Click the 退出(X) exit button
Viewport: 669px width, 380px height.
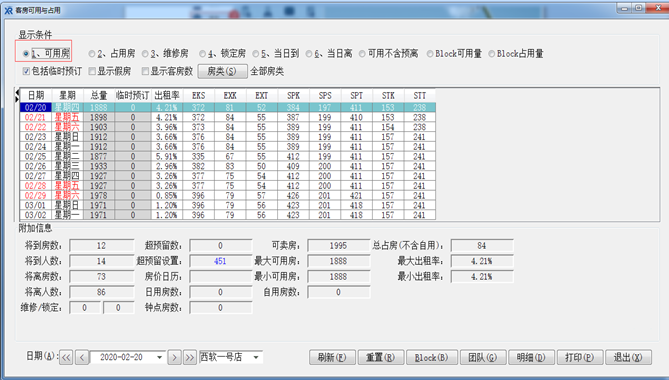[628, 357]
